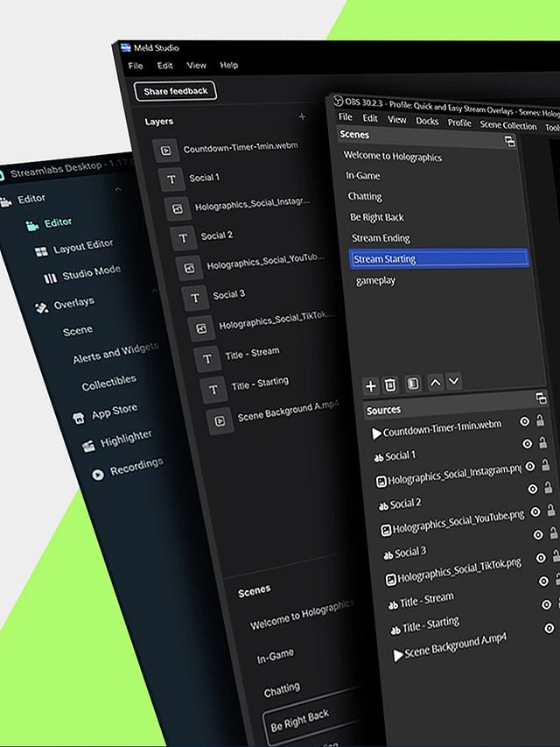
Task: Open Layout Editor in Streamlabs sidebar
Action: tap(83, 248)
